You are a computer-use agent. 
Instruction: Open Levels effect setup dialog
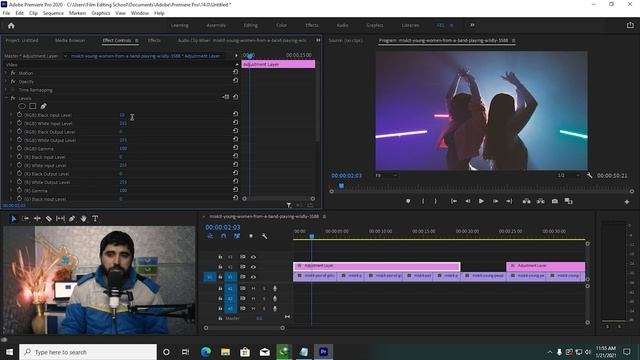(x=225, y=97)
